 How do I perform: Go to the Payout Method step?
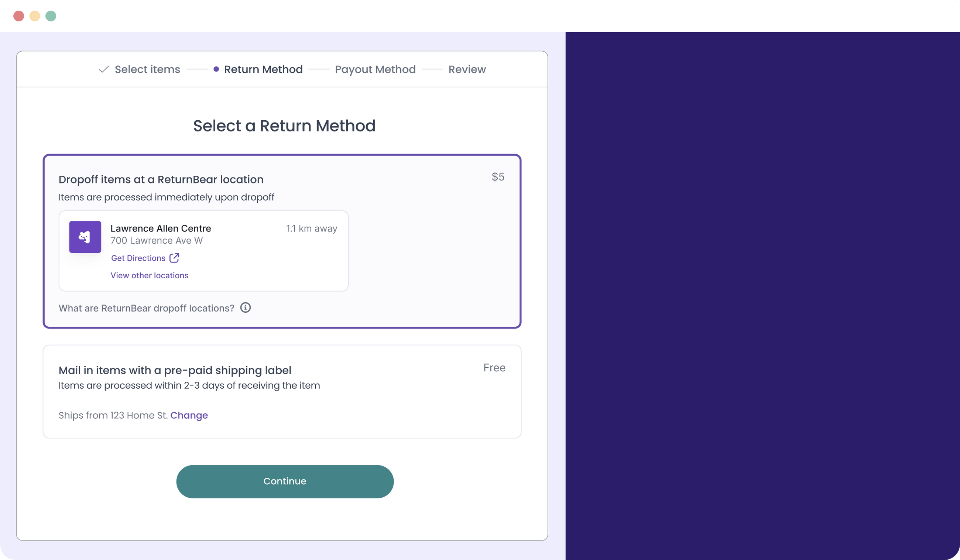[375, 69]
